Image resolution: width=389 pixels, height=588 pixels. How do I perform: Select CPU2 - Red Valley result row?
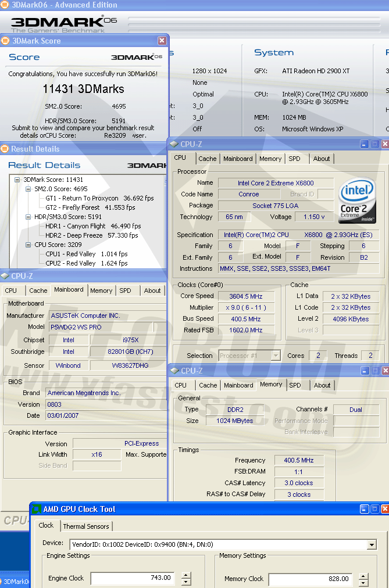pos(86,263)
